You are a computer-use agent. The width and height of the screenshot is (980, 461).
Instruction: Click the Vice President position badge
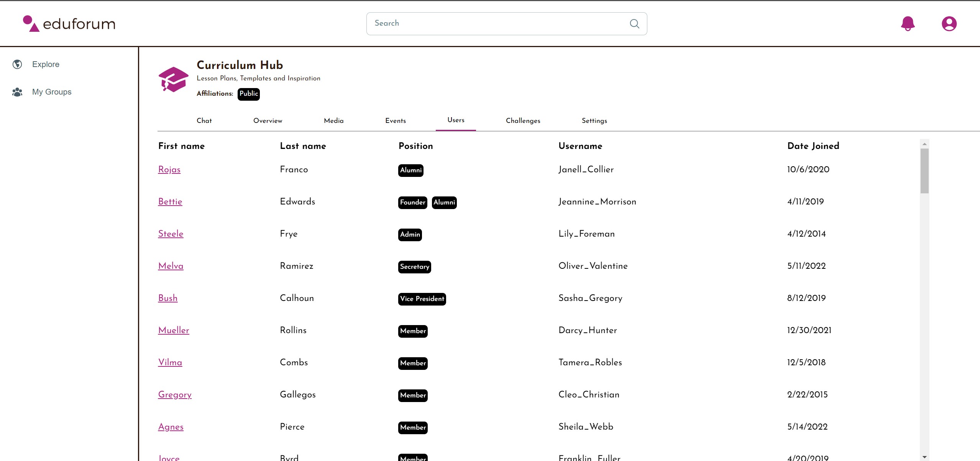[422, 299]
